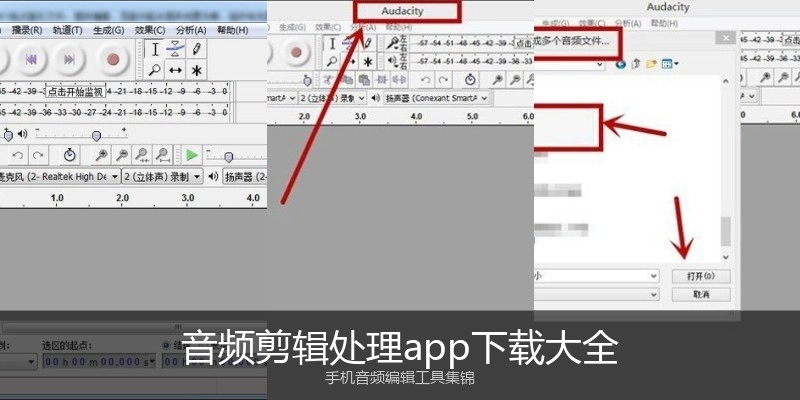This screenshot has height=400, width=800.
Task: Open 效果(C) menu in middle Audacity window
Action: pyautogui.click(x=328, y=27)
